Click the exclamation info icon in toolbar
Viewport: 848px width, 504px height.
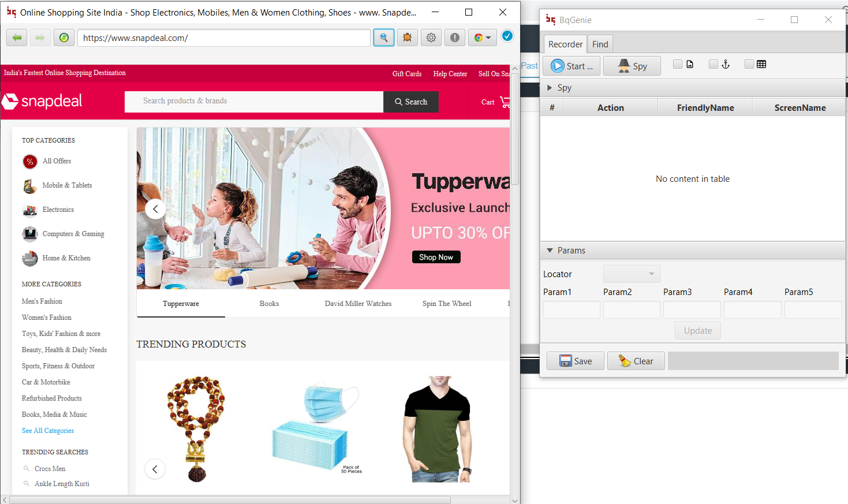coord(455,38)
